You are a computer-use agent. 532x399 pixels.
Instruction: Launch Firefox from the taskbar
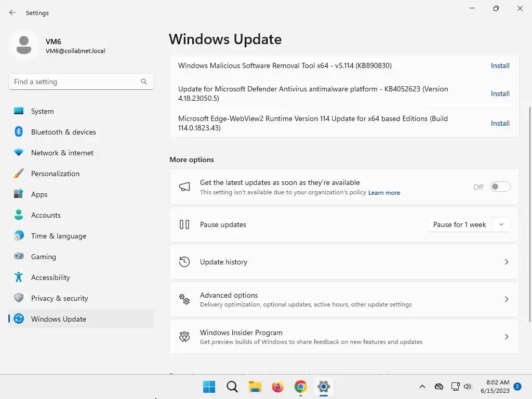point(277,387)
